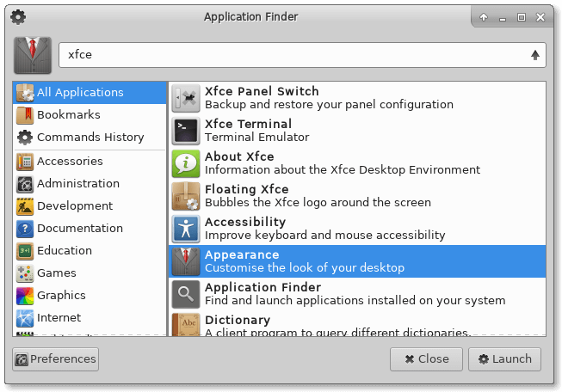Select the Development category
This screenshot has width=562, height=392.
(74, 206)
